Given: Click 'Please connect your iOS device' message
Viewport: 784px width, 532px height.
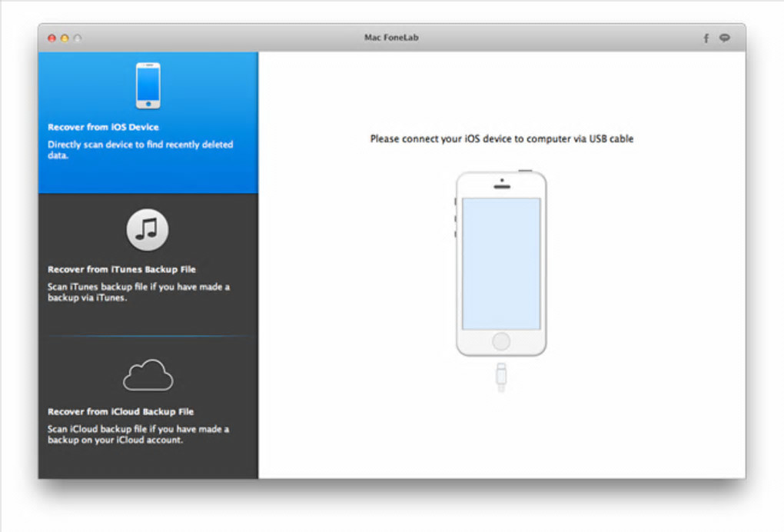Looking at the screenshot, I should pyautogui.click(x=501, y=139).
